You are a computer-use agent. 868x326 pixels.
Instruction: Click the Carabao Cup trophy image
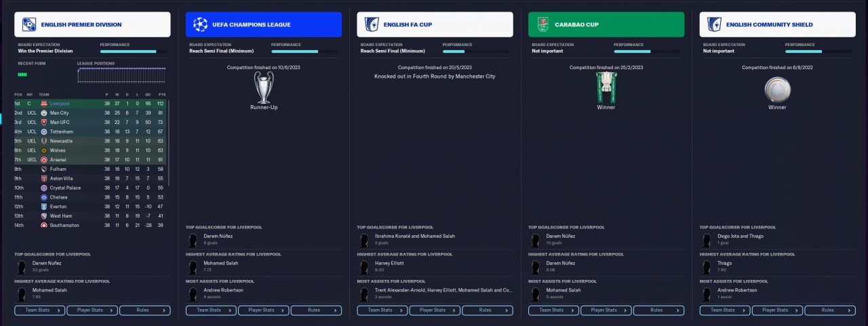(x=606, y=87)
